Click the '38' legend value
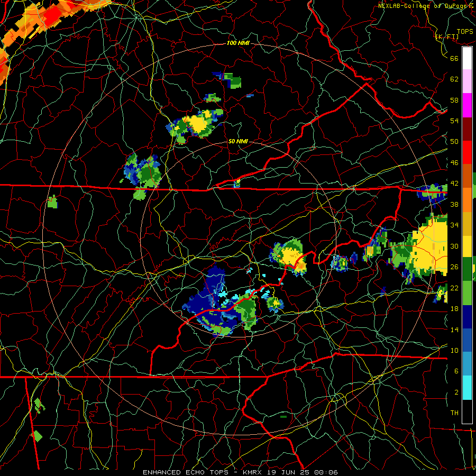This screenshot has height=476, width=476. pos(454,204)
